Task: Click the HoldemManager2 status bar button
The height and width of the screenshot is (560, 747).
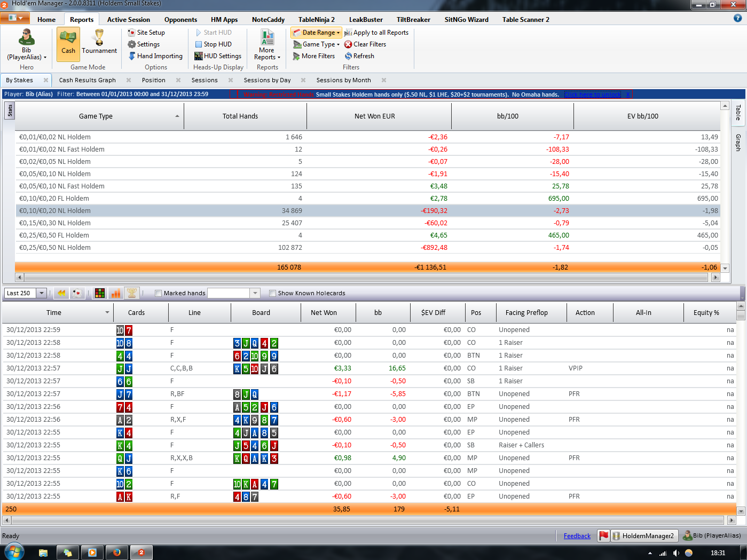Action: (643, 535)
